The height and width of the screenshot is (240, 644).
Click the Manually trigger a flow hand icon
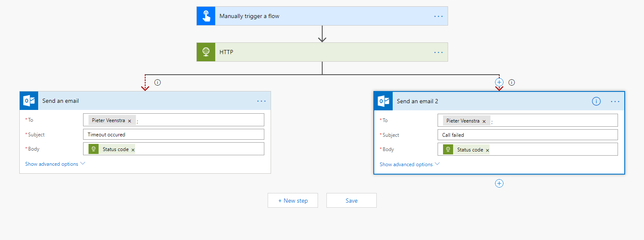tap(206, 16)
